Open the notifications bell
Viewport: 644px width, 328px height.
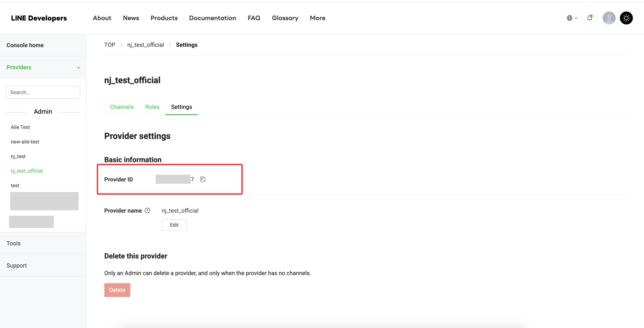(x=590, y=18)
